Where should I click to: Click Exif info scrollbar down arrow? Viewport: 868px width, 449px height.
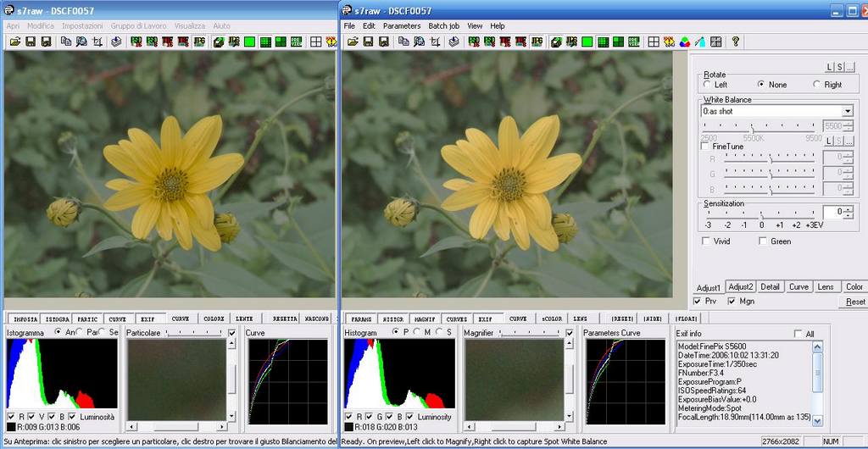click(x=818, y=421)
